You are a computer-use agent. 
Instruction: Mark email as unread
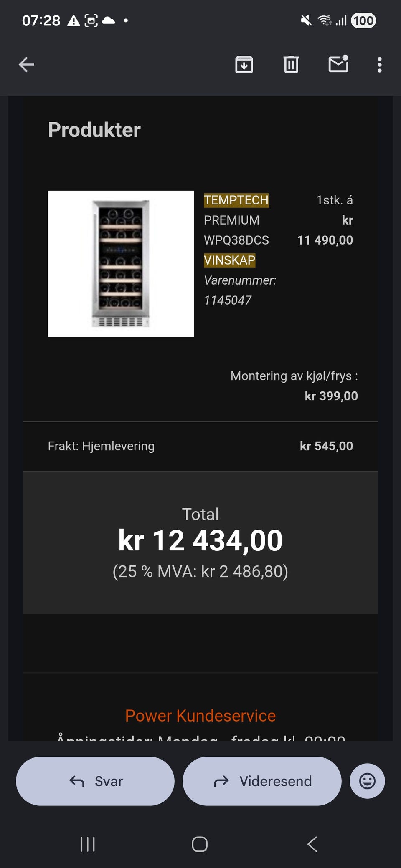click(x=338, y=64)
